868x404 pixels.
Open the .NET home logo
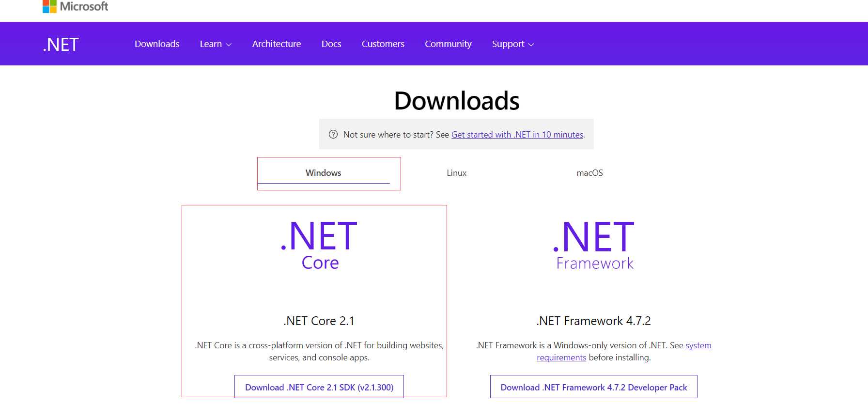(61, 45)
